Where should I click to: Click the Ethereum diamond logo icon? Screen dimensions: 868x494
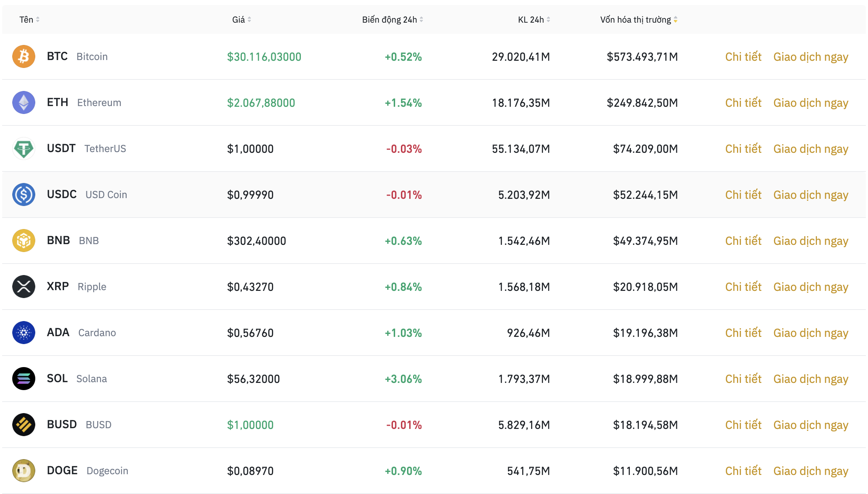[x=24, y=102]
